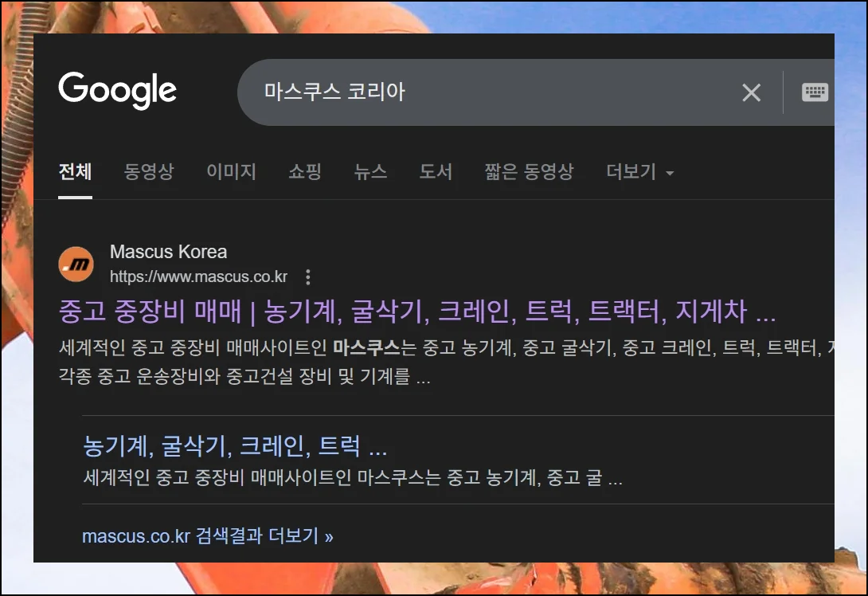Click the sitelink description ending 중고 굴 ...

354,478
